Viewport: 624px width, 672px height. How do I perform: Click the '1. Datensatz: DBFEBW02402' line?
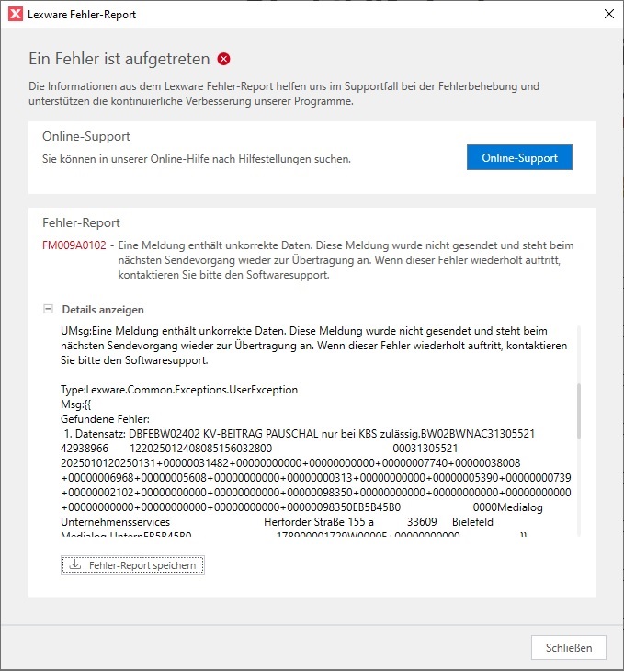(x=299, y=433)
